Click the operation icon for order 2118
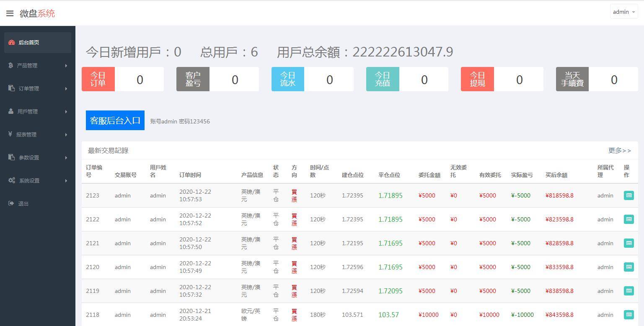The height and width of the screenshot is (326, 644). pyautogui.click(x=630, y=315)
